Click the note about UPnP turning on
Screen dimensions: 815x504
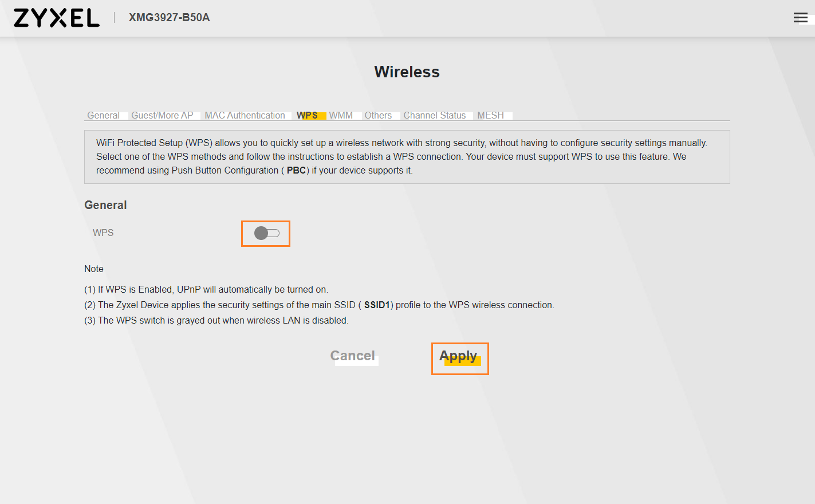(206, 289)
